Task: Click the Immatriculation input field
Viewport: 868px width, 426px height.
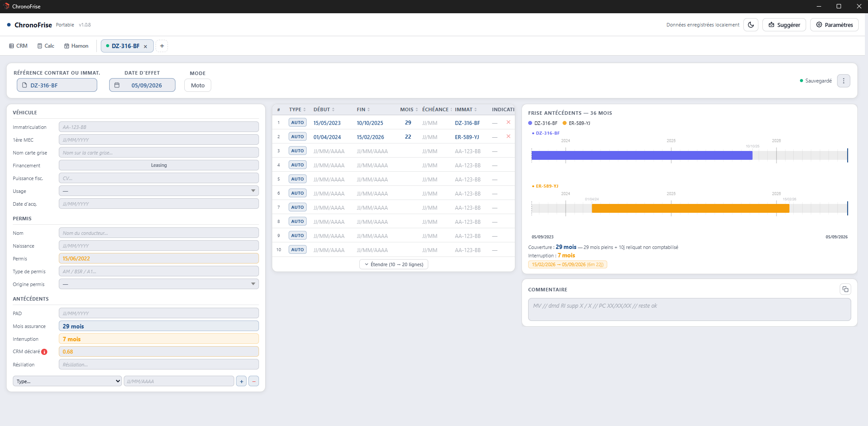Action: point(159,127)
